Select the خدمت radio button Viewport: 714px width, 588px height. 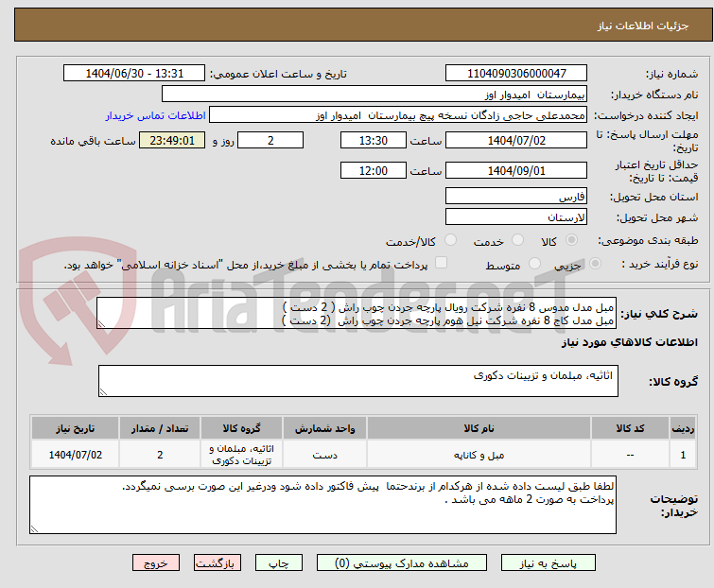[517, 240]
